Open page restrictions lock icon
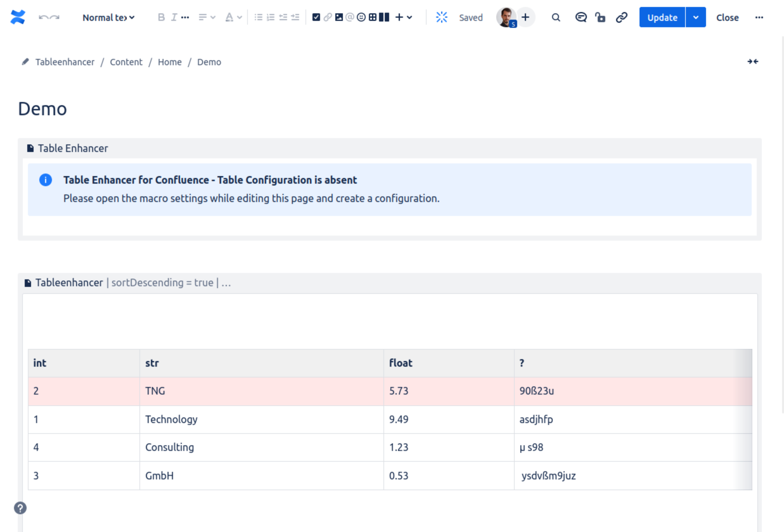The width and height of the screenshot is (784, 532). 600,17
